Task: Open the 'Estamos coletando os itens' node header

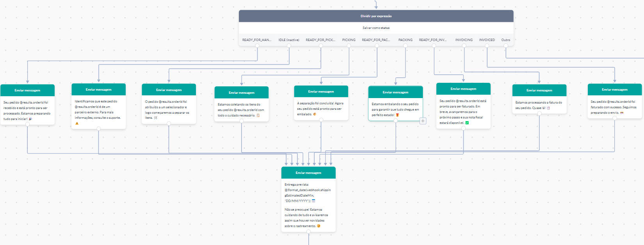Action: 242,93
